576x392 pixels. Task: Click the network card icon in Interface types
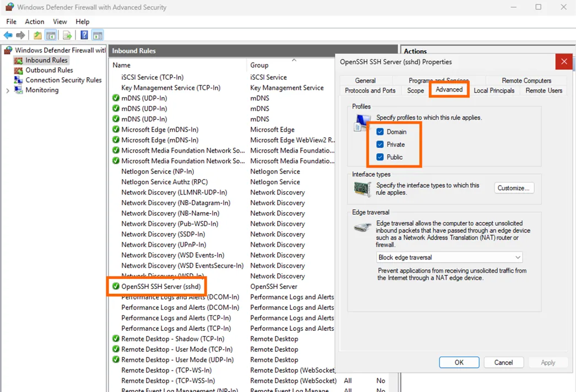(x=362, y=189)
